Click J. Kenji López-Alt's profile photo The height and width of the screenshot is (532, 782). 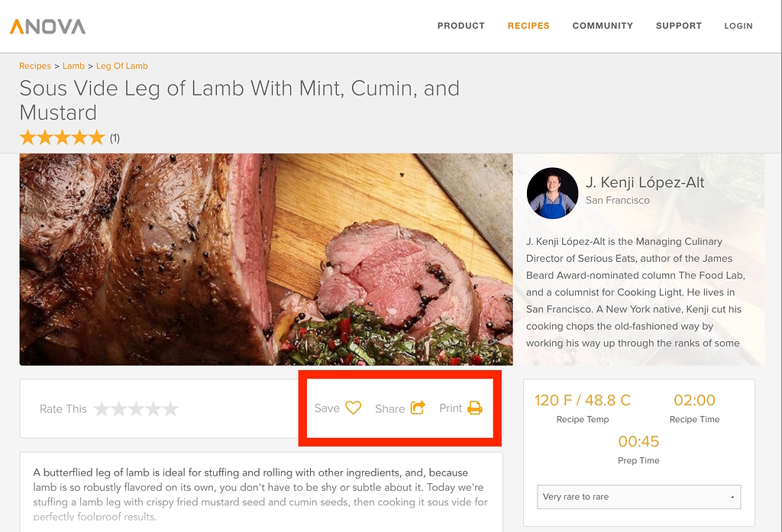(552, 193)
